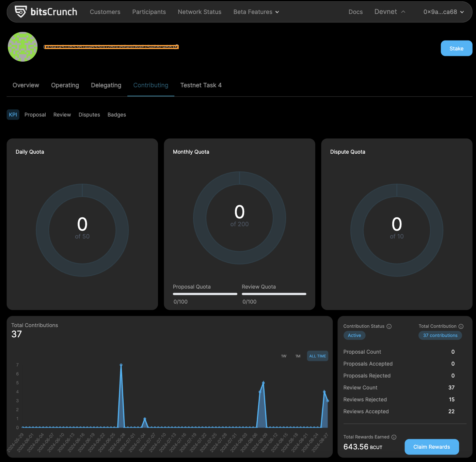
Task: Switch to the Overview tab
Action: pyautogui.click(x=26, y=85)
